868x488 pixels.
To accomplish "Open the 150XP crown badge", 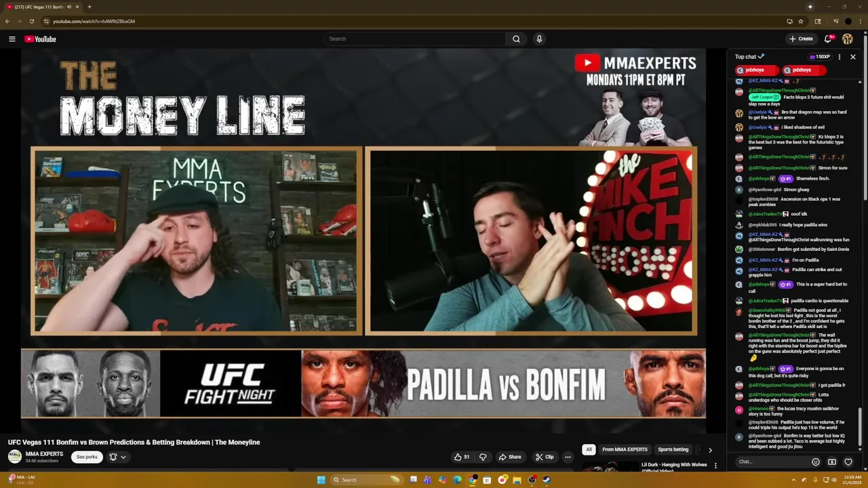I will click(820, 57).
